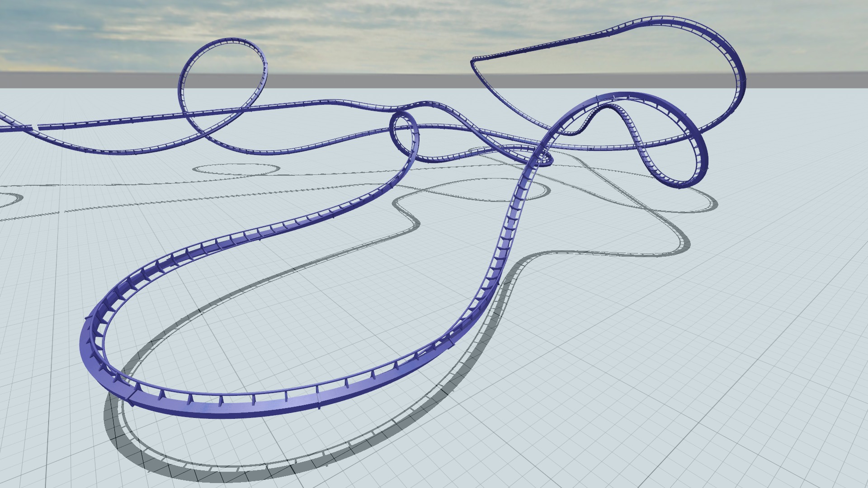Image resolution: width=868 pixels, height=488 pixels.
Task: Click the top of the tall vertical loop
Action: click(x=231, y=41)
